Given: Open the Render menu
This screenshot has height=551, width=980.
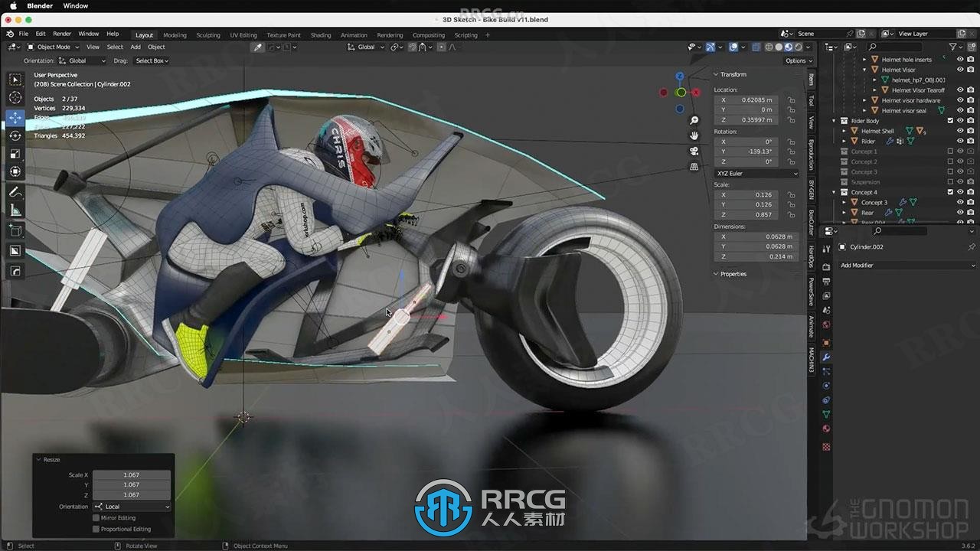Looking at the screenshot, I should (x=62, y=34).
